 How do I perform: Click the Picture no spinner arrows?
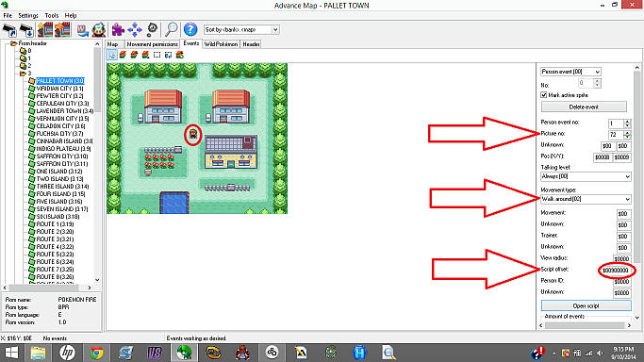click(x=627, y=135)
